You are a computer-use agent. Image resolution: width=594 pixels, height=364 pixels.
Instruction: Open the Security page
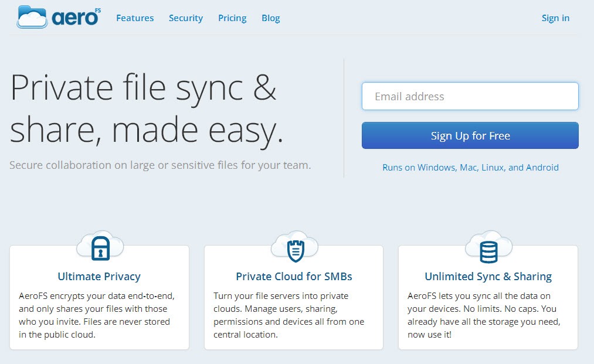coord(186,18)
